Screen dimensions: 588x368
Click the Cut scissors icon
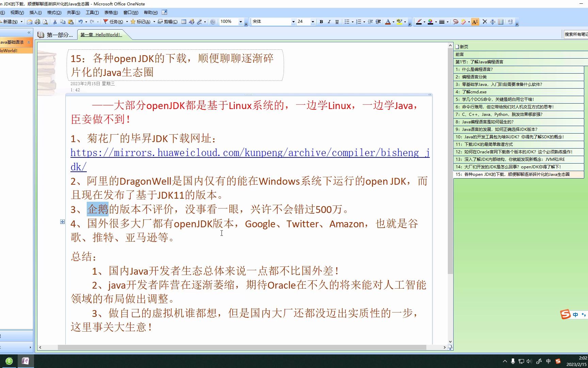55,22
